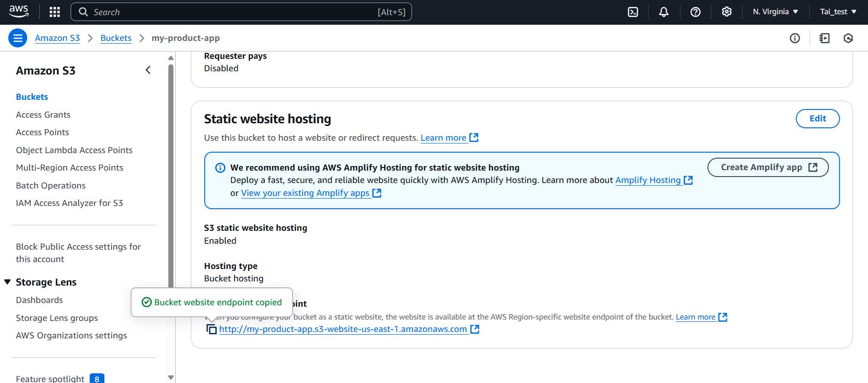The image size is (868, 383).
Task: Click the my-product-app breadcrumb text
Action: coord(186,38)
